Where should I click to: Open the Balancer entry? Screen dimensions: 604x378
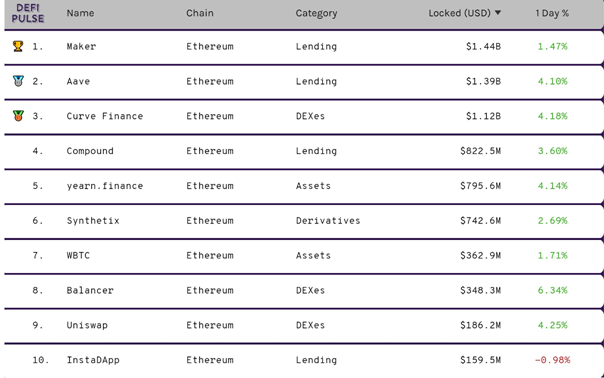[90, 290]
